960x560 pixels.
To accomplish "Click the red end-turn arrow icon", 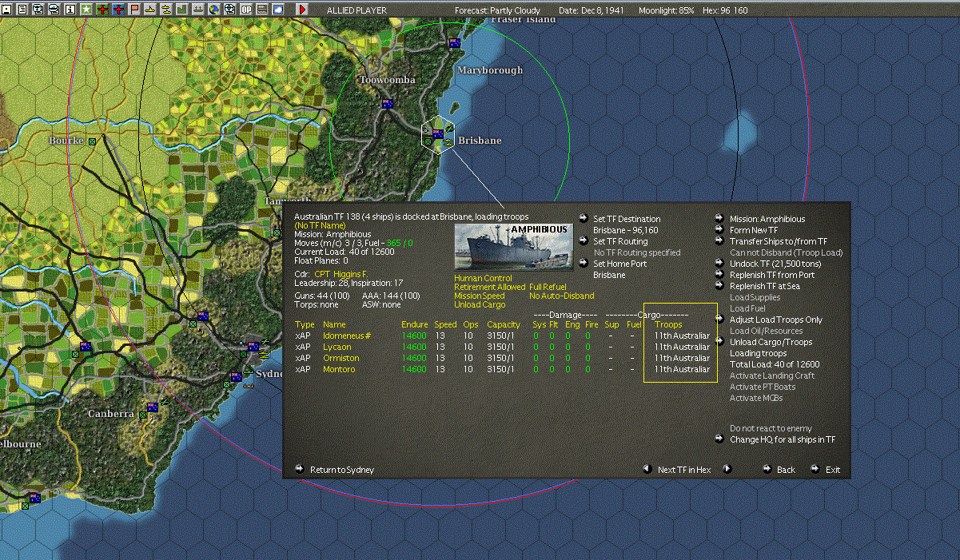I will (x=302, y=10).
